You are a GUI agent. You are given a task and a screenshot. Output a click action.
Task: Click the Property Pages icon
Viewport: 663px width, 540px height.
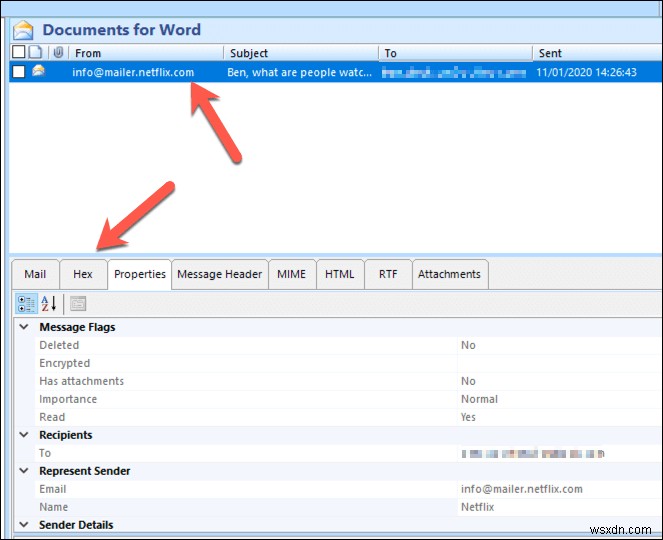pos(78,304)
